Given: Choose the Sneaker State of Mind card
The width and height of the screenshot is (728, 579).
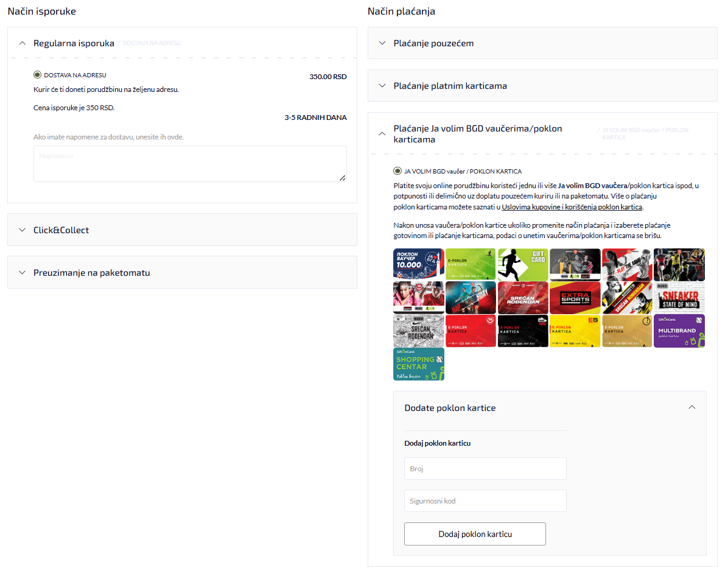Looking at the screenshot, I should (679, 298).
